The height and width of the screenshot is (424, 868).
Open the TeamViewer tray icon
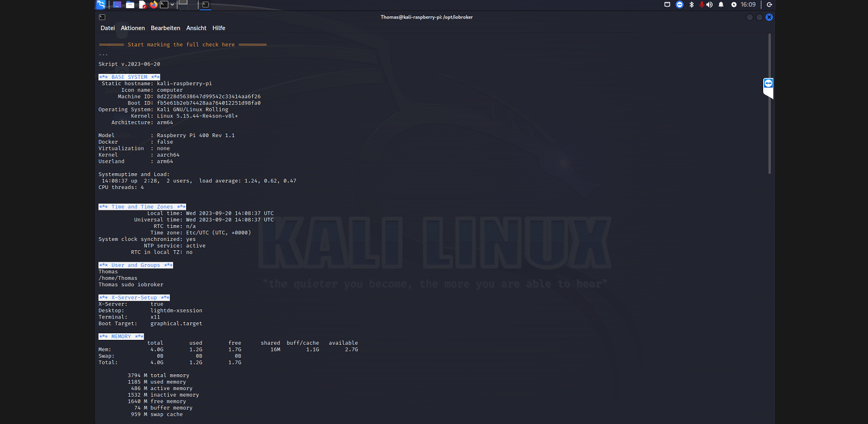(x=680, y=4)
